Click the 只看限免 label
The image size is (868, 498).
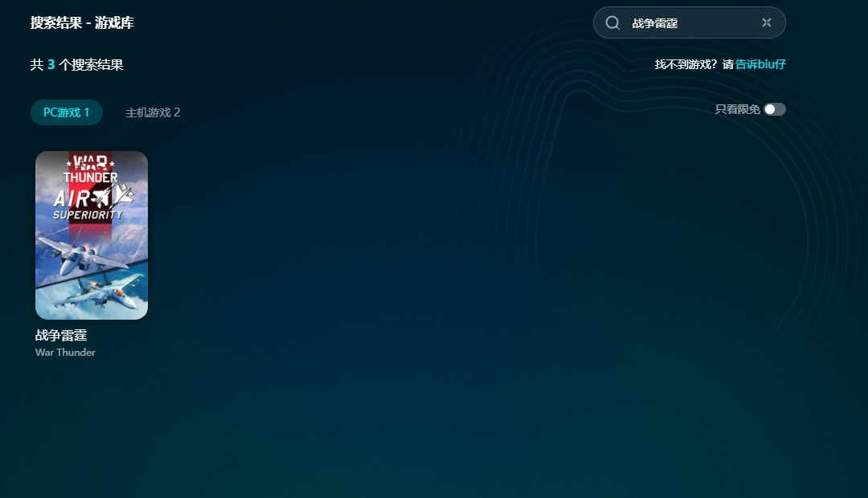pyautogui.click(x=737, y=109)
